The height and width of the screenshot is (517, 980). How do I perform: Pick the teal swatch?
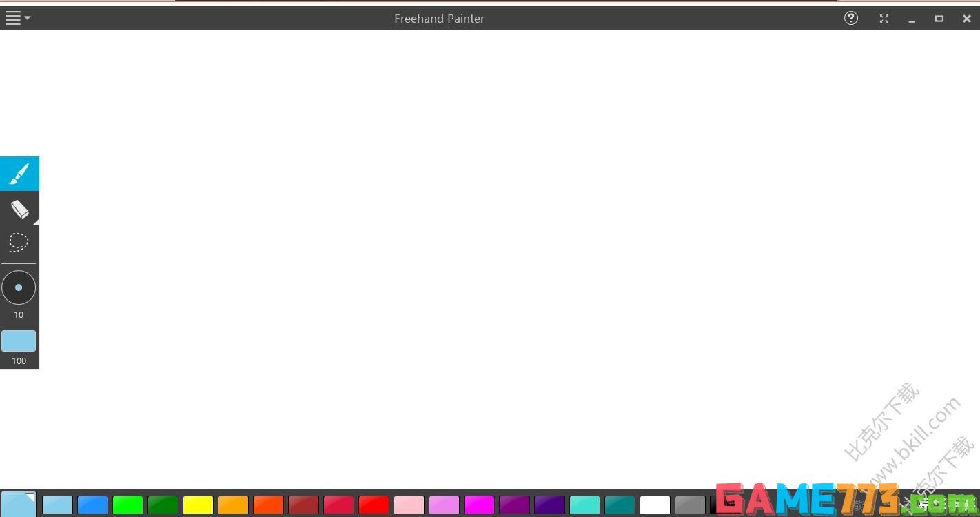(x=620, y=505)
